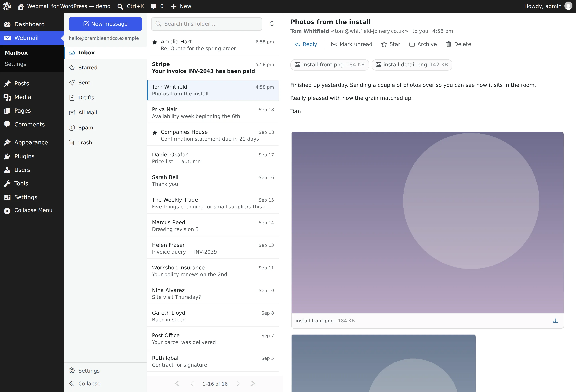Go to the previous page of messages
Viewport: 576px width, 392px height.
pos(192,384)
